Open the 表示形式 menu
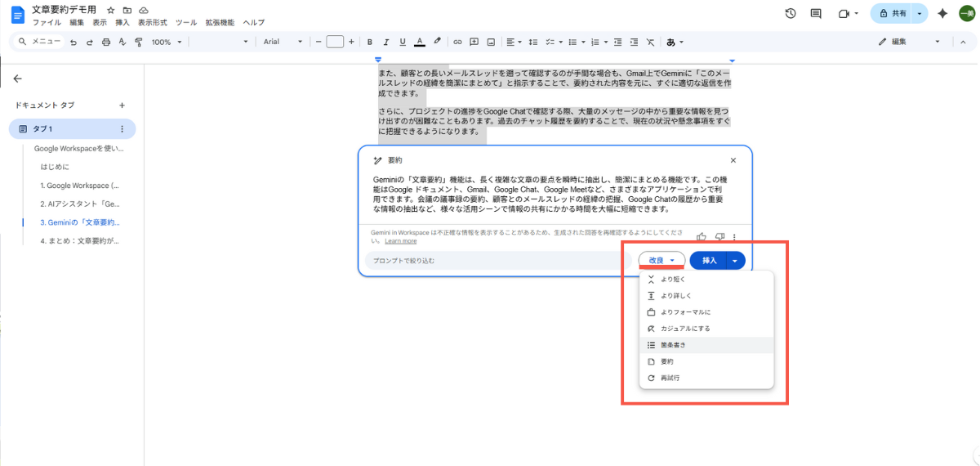The width and height of the screenshot is (980, 466). 152,22
